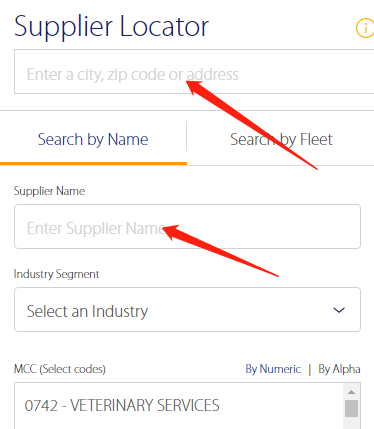Click the Supplier Name field label
The image size is (374, 429).
click(49, 191)
